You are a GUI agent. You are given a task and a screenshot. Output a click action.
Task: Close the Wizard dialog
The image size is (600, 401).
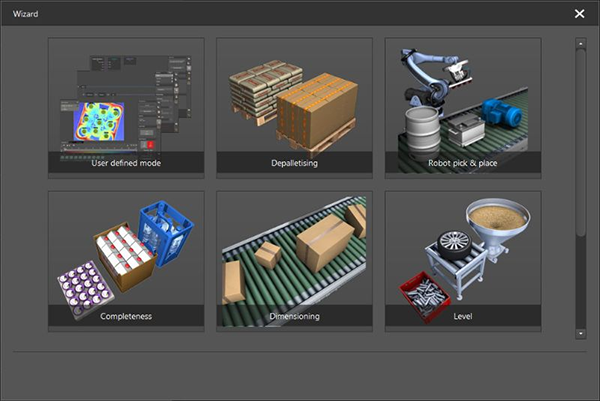[x=579, y=14]
